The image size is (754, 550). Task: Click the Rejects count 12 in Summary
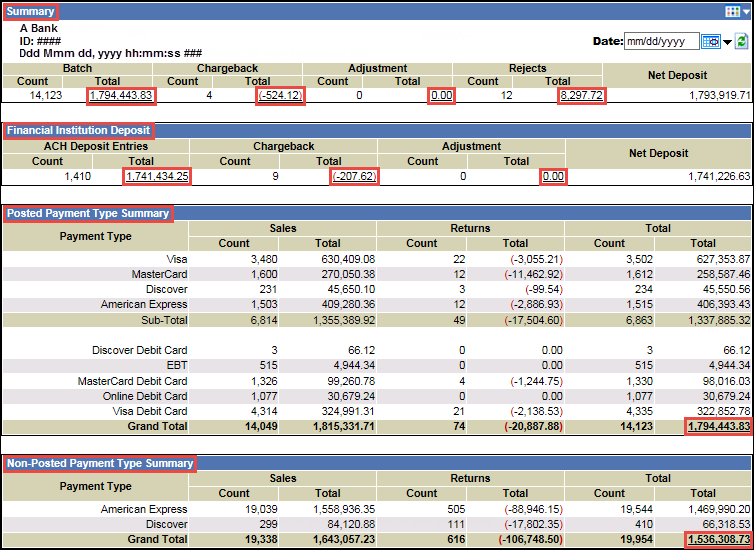[x=506, y=95]
